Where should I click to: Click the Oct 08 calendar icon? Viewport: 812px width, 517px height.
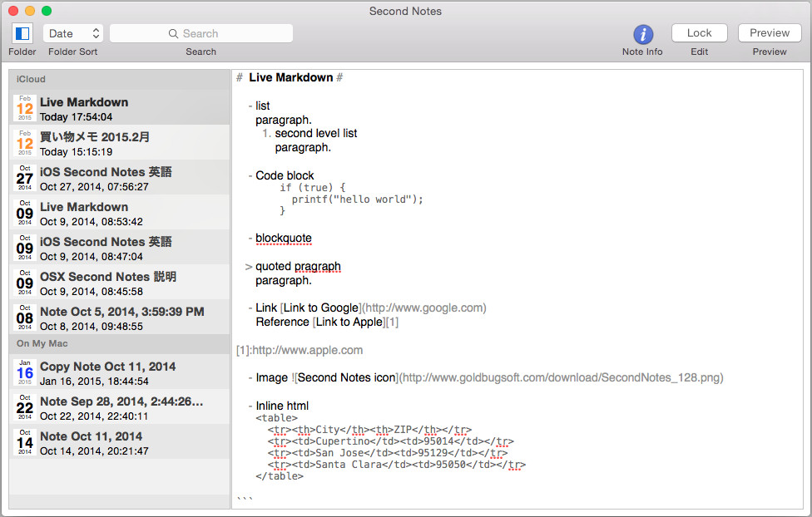[x=25, y=318]
